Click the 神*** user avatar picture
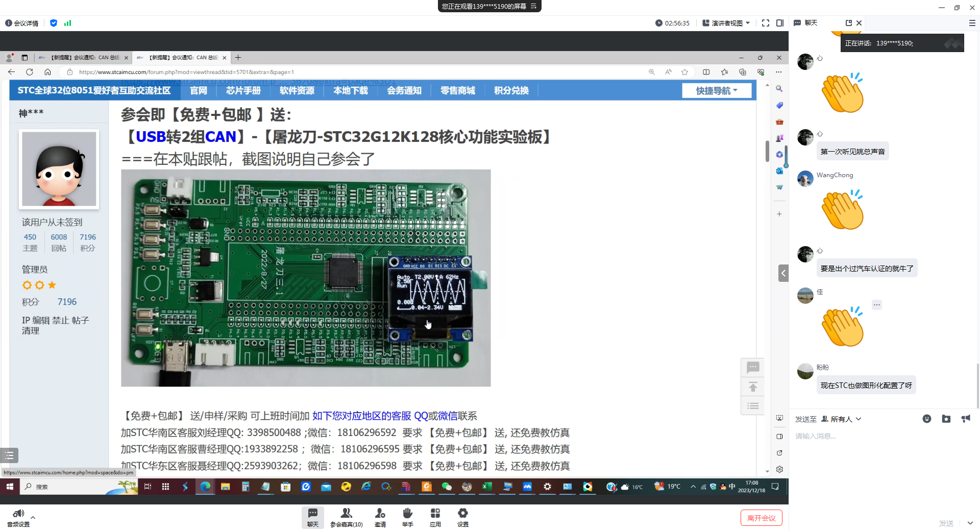The height and width of the screenshot is (531, 980). click(x=59, y=169)
